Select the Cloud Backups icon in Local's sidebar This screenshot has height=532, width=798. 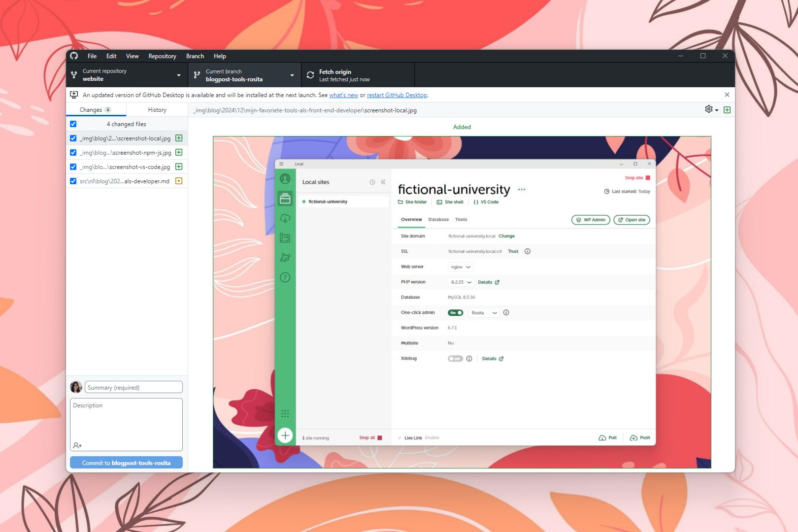pos(285,217)
